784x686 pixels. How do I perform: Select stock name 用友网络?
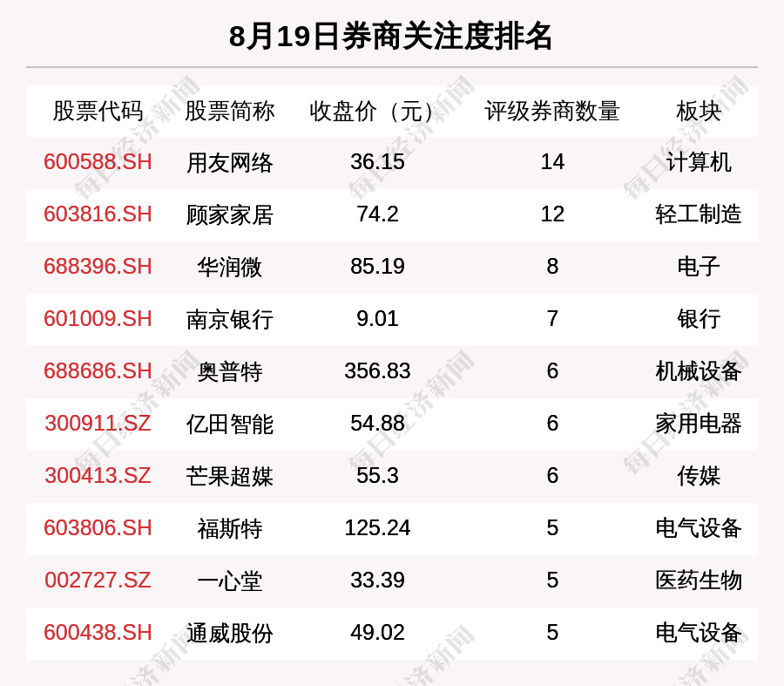229,163
